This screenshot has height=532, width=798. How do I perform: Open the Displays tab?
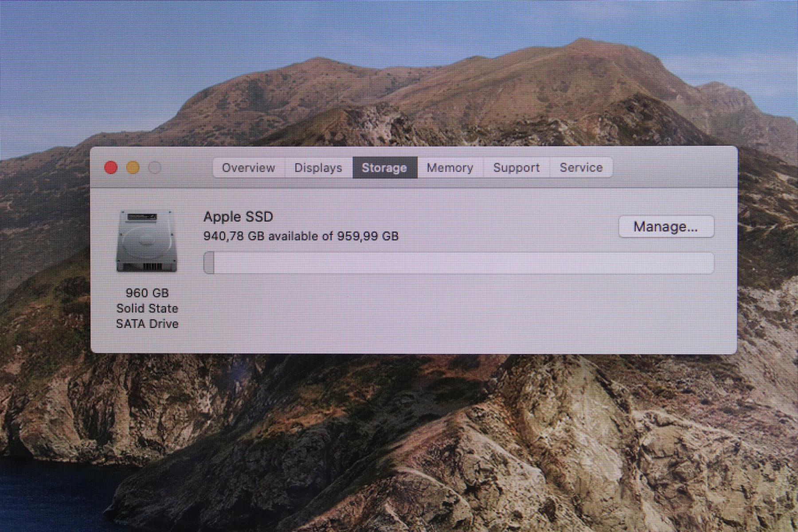pos(318,168)
